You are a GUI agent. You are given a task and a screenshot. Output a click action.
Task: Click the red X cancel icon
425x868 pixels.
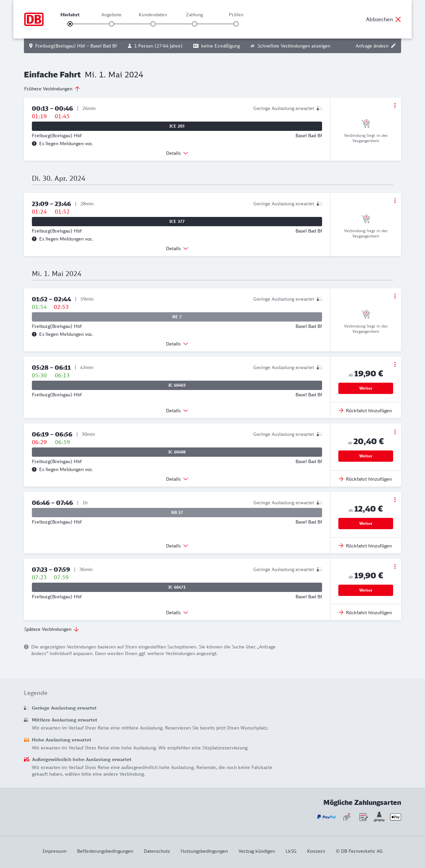(x=398, y=19)
